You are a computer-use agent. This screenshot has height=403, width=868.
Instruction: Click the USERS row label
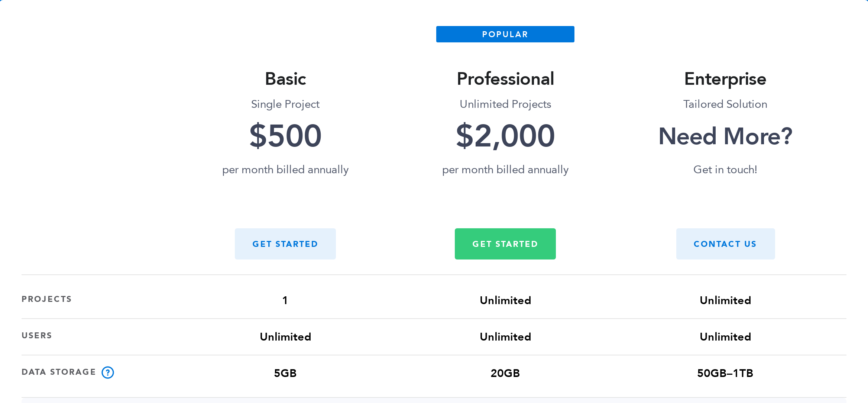pos(37,335)
